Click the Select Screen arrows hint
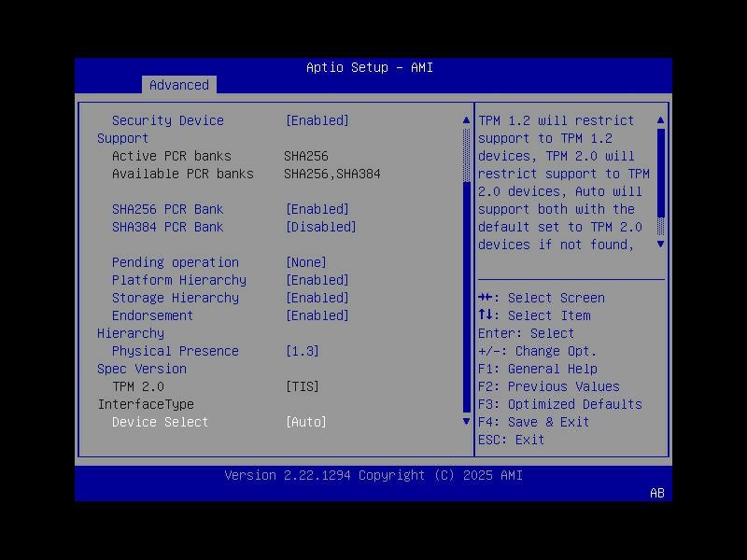Viewport: 747px width, 560px height. 538,298
